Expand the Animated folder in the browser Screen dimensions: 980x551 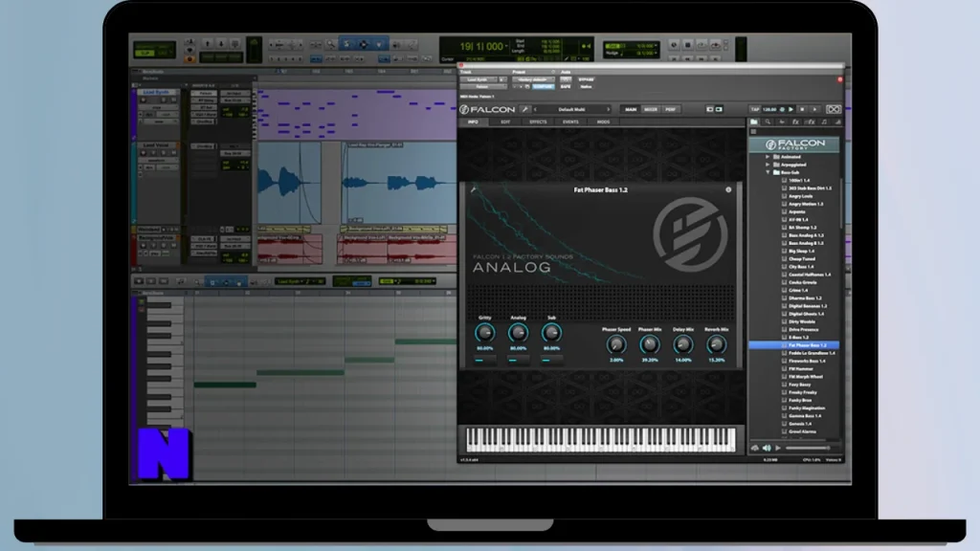pyautogui.click(x=768, y=157)
